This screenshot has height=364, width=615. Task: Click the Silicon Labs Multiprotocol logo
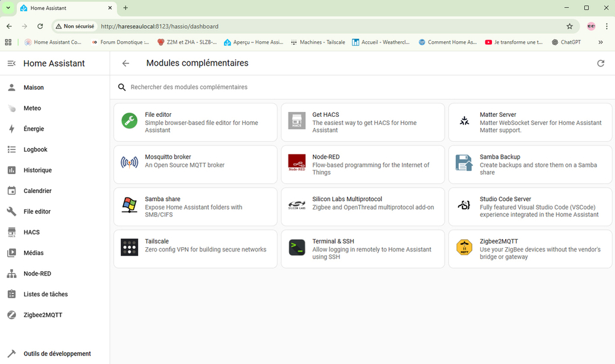point(297,205)
